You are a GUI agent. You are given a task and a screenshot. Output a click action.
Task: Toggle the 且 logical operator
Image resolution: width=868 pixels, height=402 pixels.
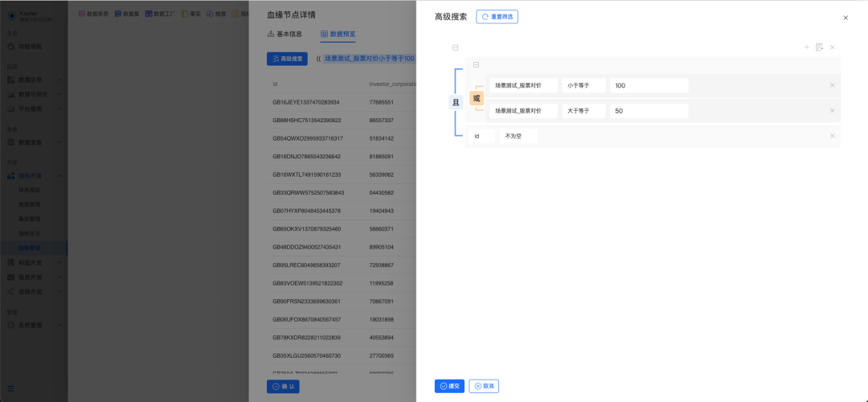pos(457,102)
